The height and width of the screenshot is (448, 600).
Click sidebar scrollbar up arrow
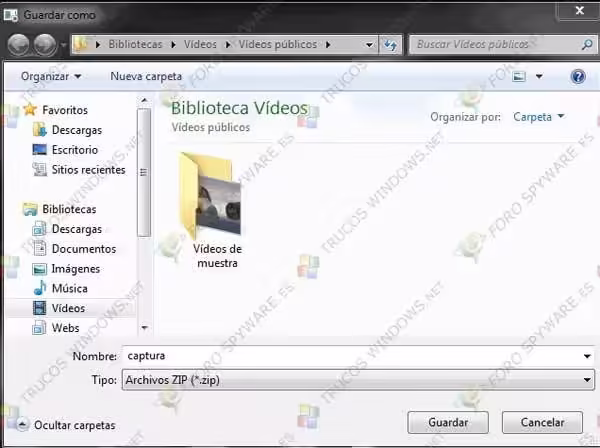click(x=144, y=100)
